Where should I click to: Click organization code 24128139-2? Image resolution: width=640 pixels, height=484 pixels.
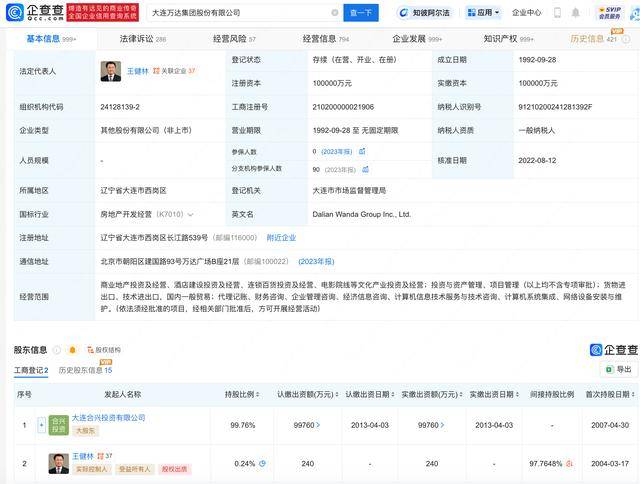(120, 107)
